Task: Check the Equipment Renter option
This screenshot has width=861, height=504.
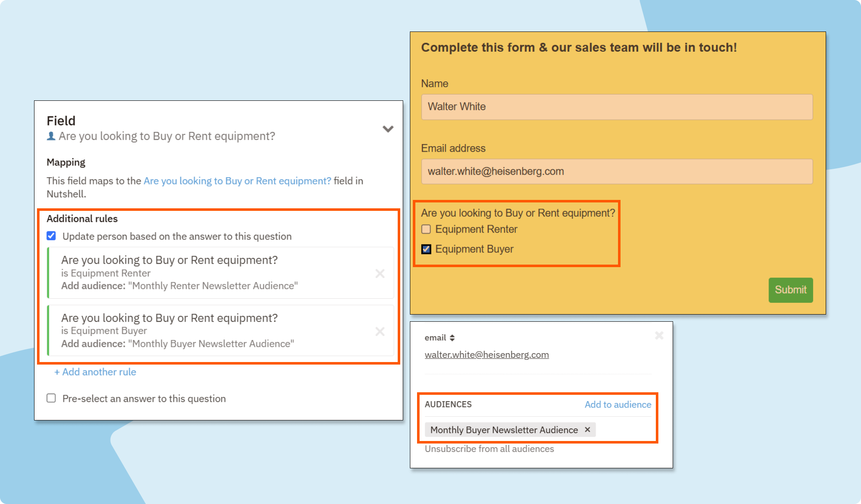Action: coord(426,229)
